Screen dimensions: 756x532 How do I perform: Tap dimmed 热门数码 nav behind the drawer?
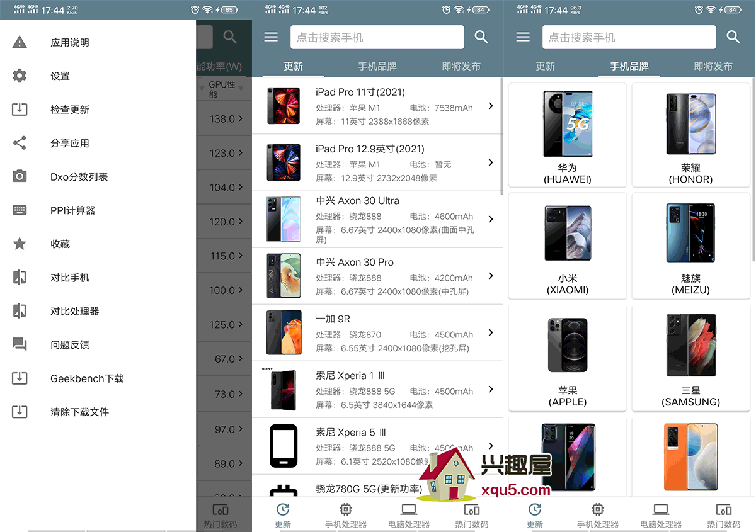coord(220,515)
